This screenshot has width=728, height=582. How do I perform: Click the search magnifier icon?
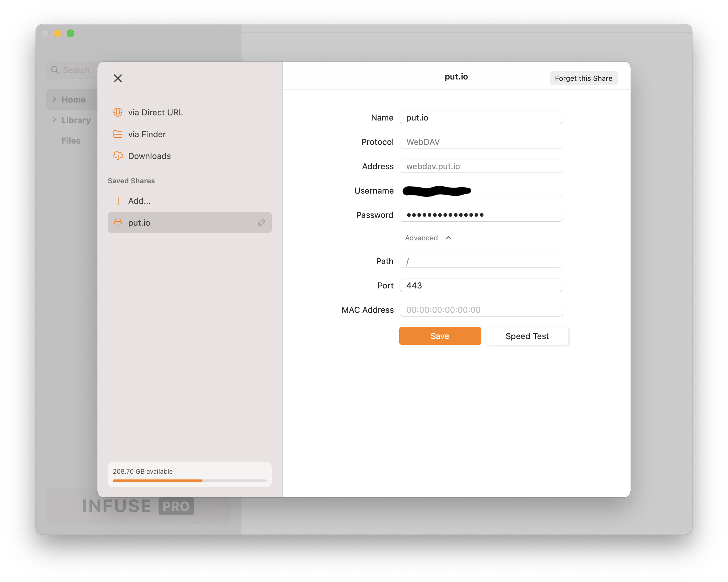(55, 70)
